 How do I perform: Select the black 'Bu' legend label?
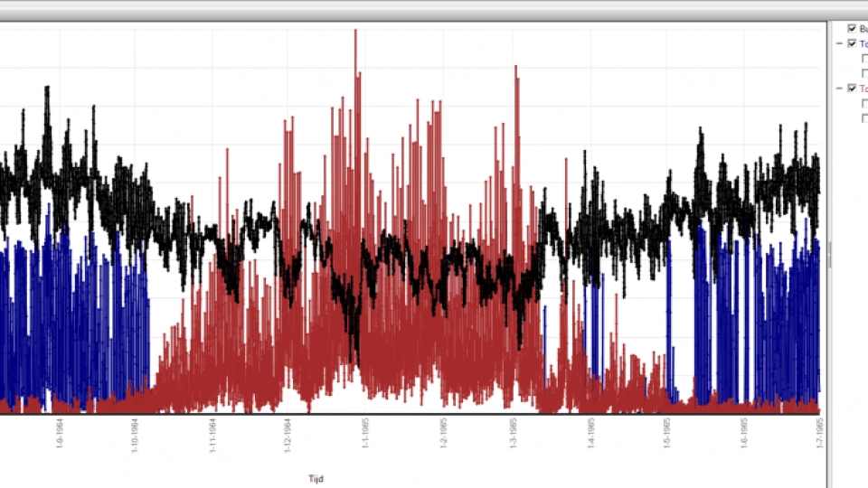click(x=863, y=29)
